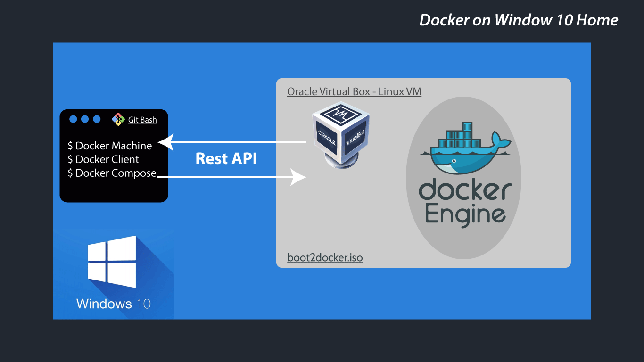Toggle the leftmost blue dot on the terminal
644x362 pixels.
[73, 119]
